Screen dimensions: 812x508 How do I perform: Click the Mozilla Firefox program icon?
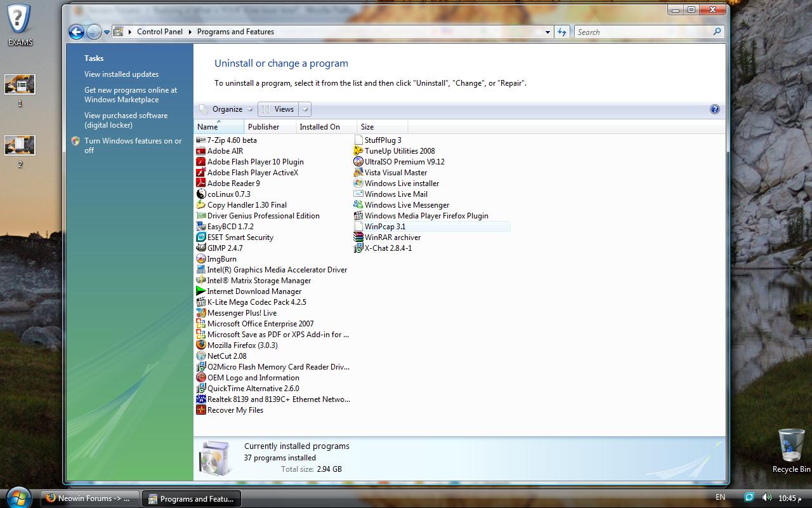201,345
